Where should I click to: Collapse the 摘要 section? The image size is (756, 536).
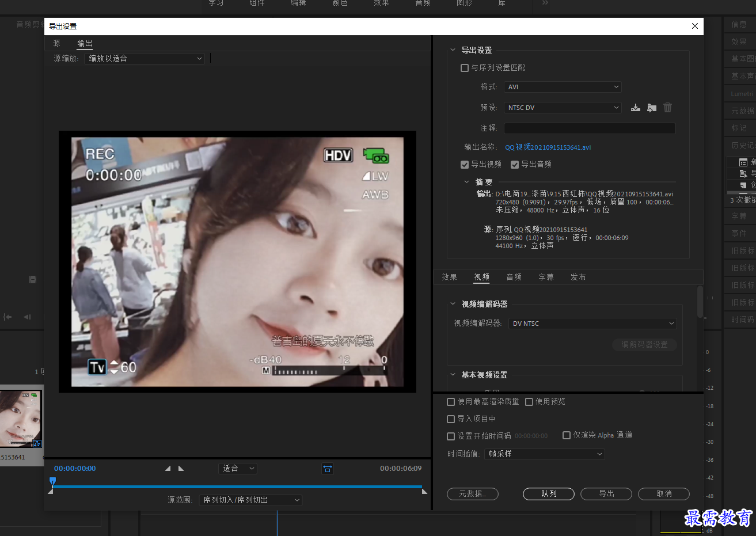(466, 182)
